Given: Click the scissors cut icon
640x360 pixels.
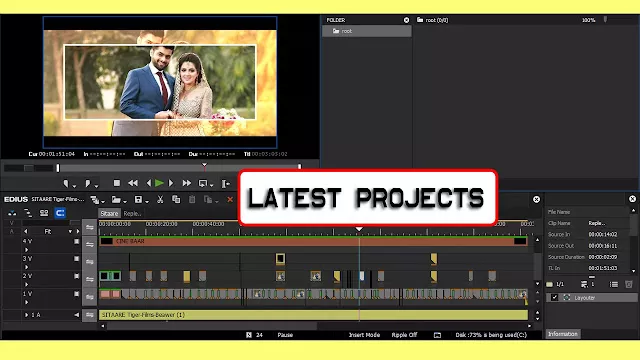Looking at the screenshot, I should tap(160, 200).
